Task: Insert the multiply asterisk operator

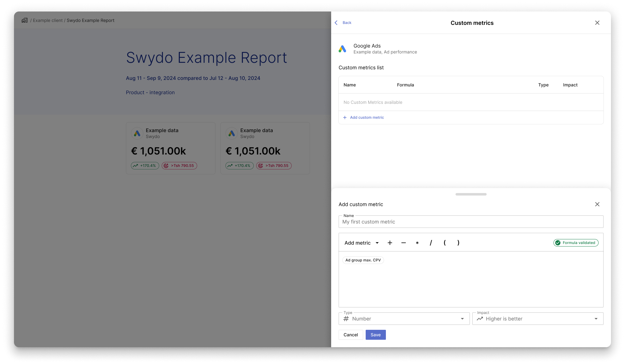Action: pos(417,243)
